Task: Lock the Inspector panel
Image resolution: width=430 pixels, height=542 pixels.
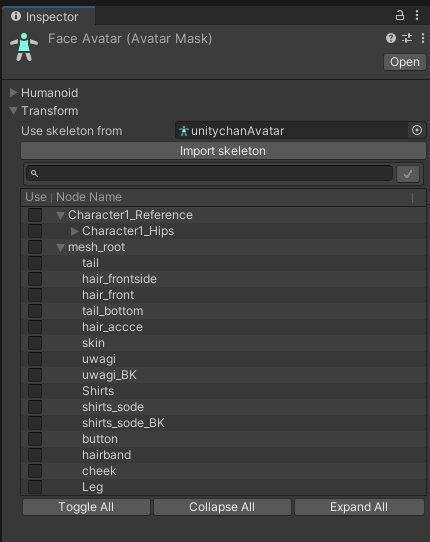Action: (x=400, y=15)
